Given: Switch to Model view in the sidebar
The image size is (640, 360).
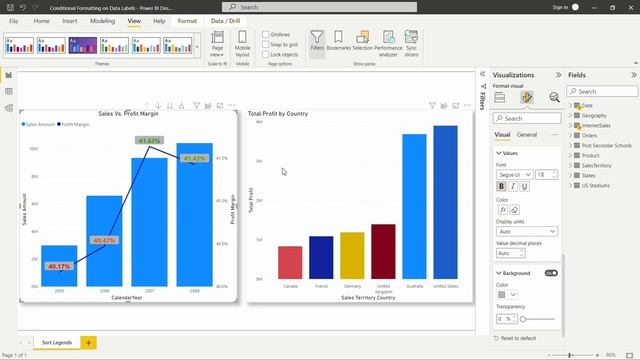Looking at the screenshot, I should click(x=9, y=108).
